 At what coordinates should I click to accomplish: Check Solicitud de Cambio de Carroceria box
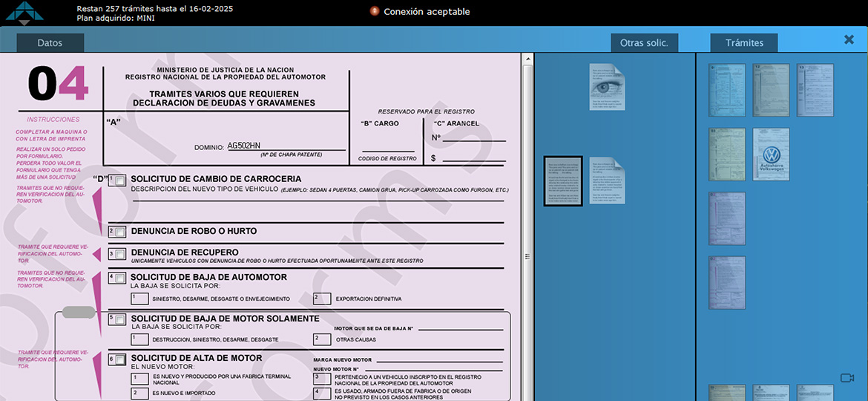point(120,180)
